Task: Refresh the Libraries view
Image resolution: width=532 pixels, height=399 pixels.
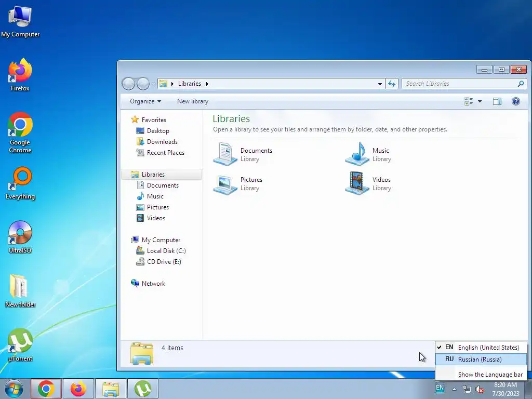Action: 392,84
